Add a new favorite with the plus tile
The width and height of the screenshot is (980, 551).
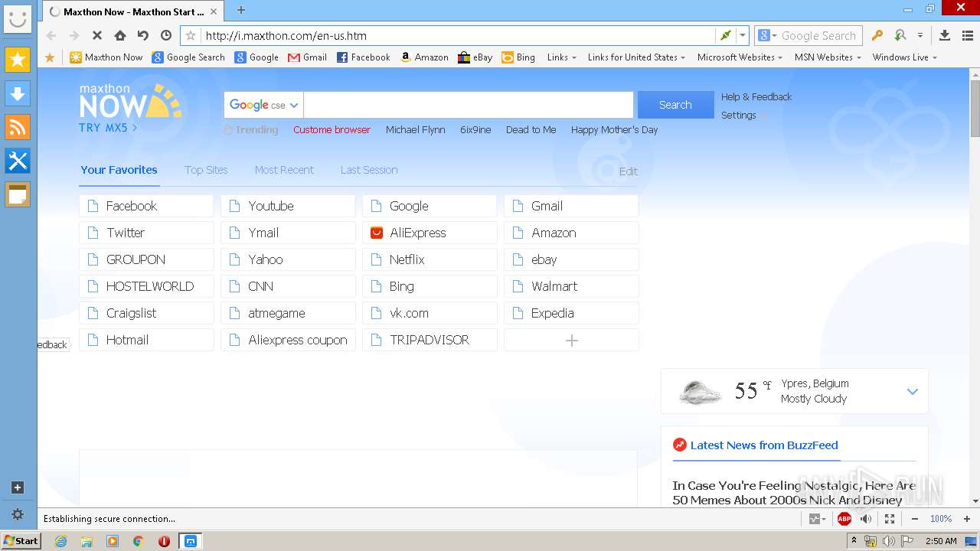[x=571, y=340]
